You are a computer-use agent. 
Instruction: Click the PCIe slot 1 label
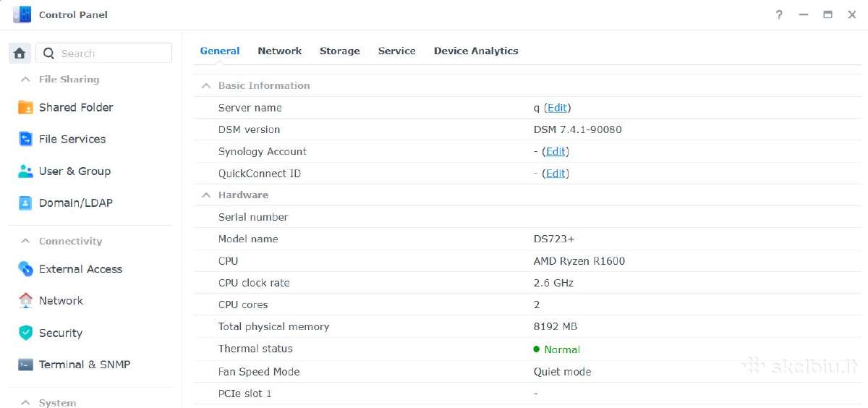(x=245, y=394)
